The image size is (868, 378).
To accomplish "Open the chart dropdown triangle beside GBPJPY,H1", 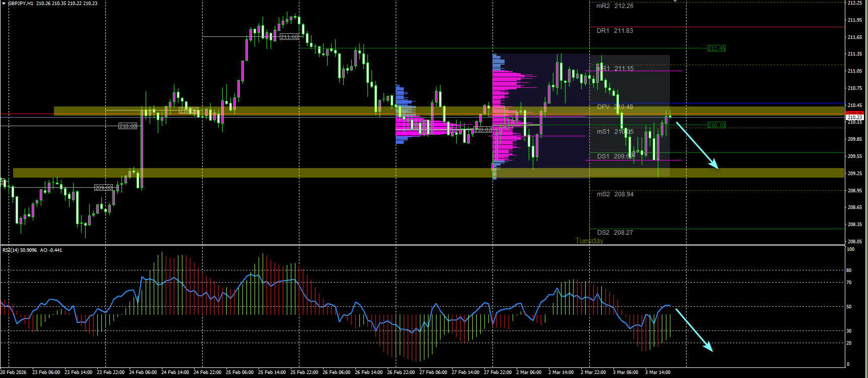I will [4, 4].
